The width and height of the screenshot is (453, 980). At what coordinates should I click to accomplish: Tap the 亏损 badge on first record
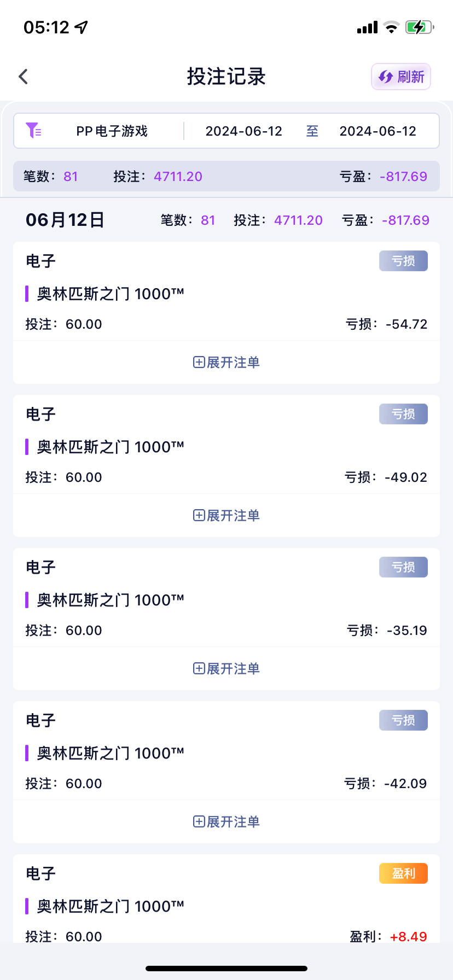click(403, 261)
